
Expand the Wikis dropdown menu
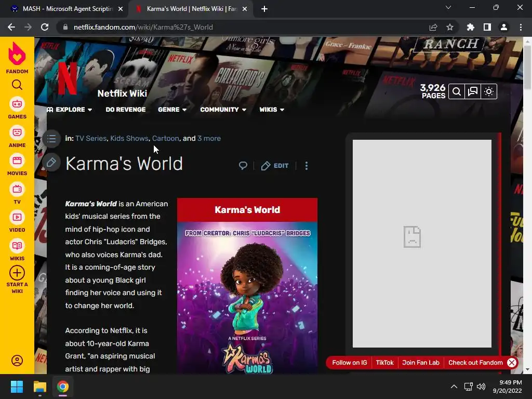point(272,110)
